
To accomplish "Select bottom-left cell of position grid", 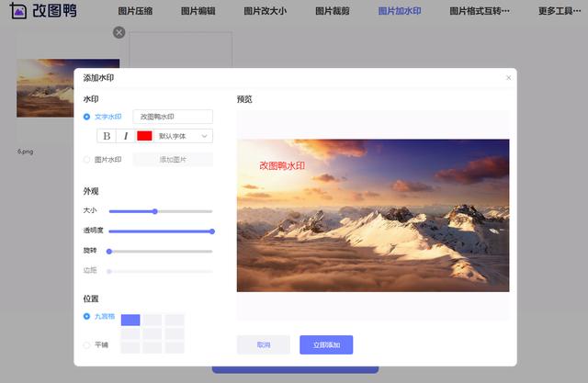I will click(x=130, y=347).
